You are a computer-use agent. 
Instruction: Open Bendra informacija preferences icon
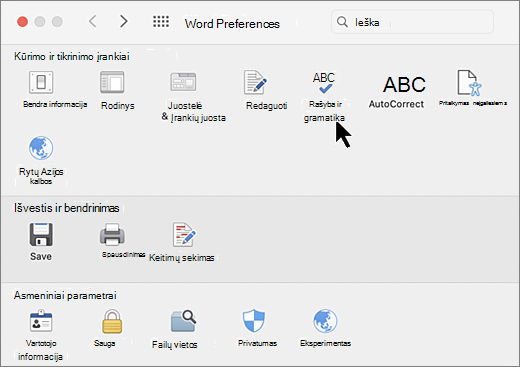point(41,82)
